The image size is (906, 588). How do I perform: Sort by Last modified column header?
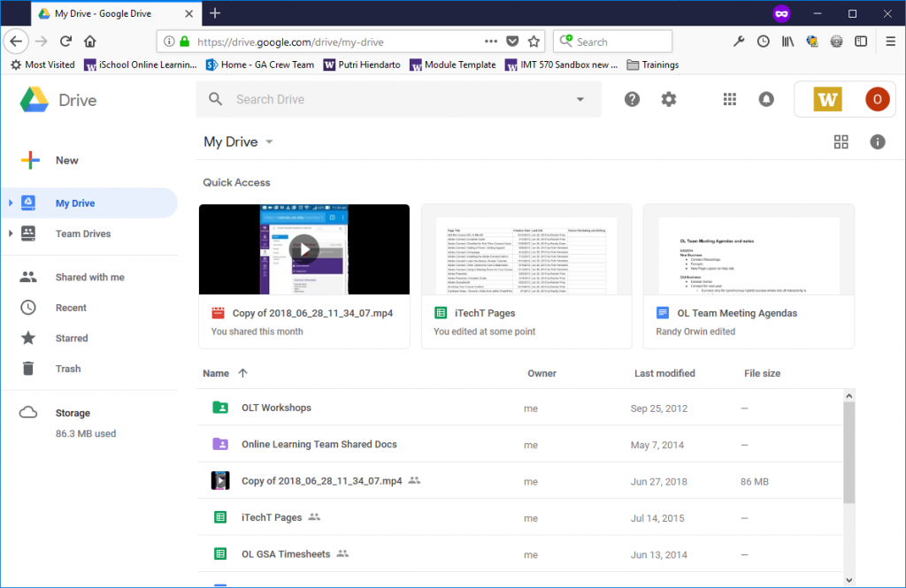click(664, 373)
